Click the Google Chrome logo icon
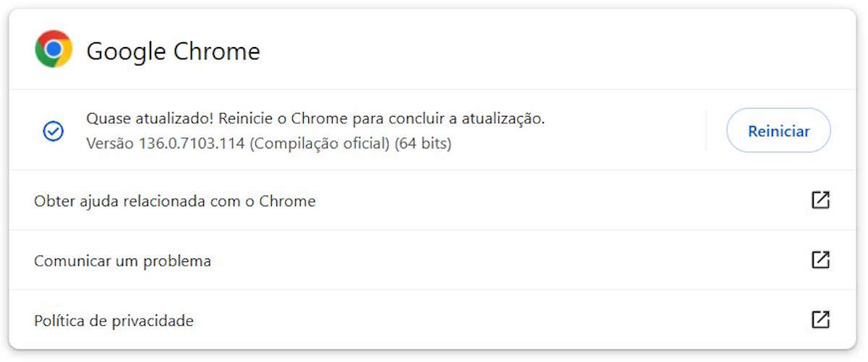This screenshot has width=868, height=362. point(54,49)
